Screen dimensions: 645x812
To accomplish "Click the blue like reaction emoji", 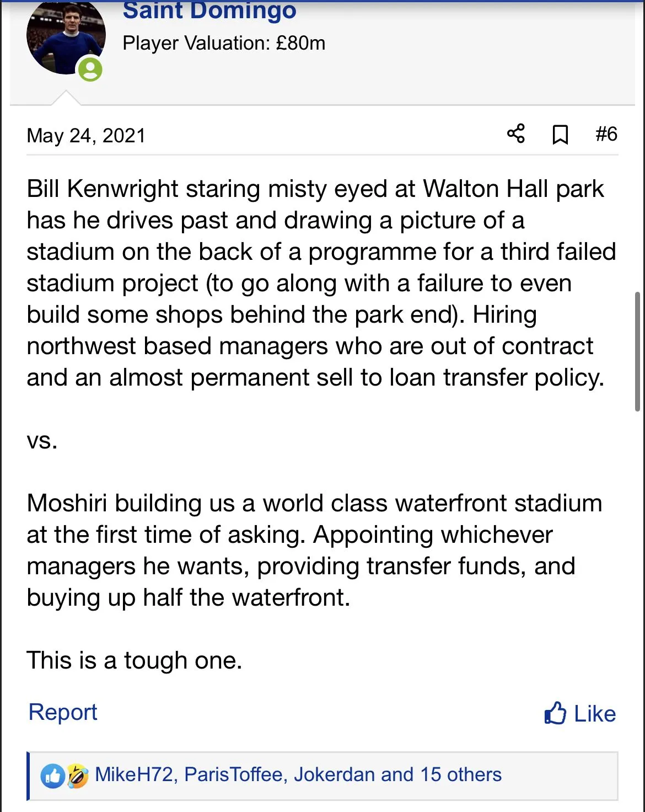I will click(53, 776).
